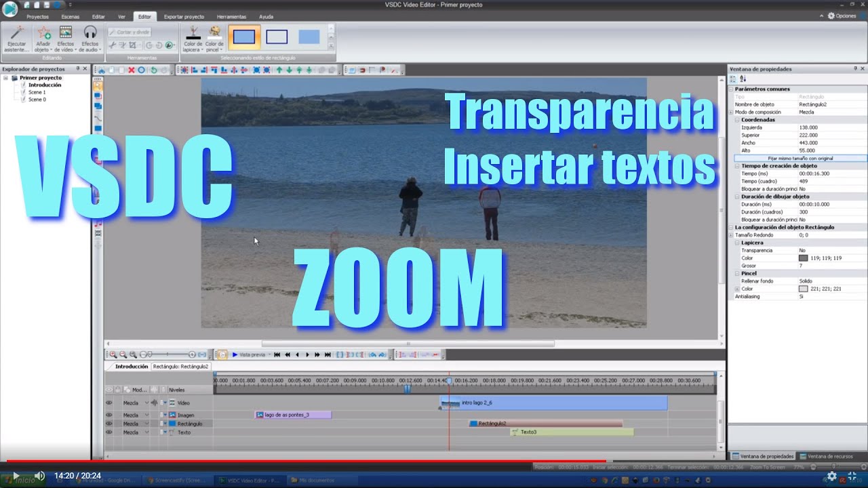Toggle visibility of the Texto layer
This screenshot has width=868, height=488.
(x=109, y=432)
